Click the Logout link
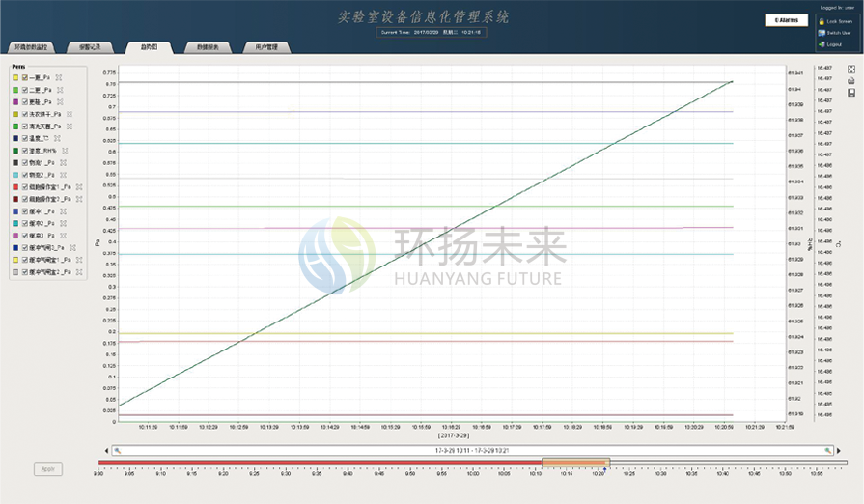 (834, 44)
